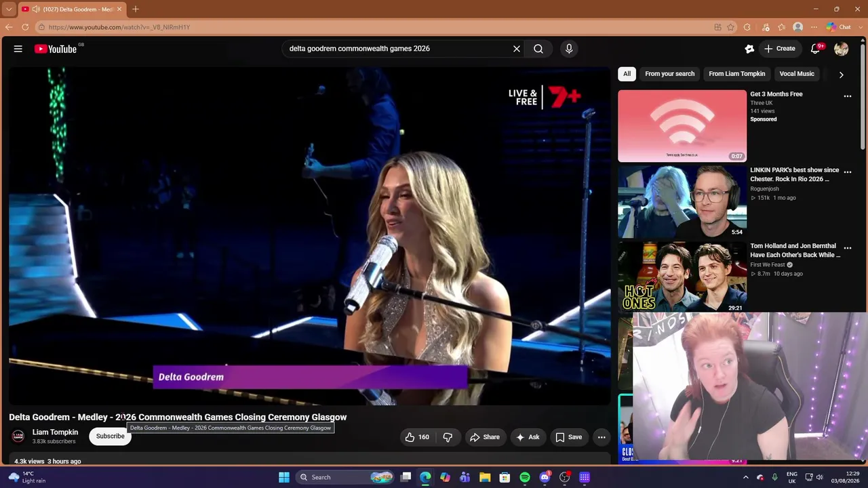Share the Delta Goodrem video
This screenshot has height=488, width=868.
[x=485, y=437]
